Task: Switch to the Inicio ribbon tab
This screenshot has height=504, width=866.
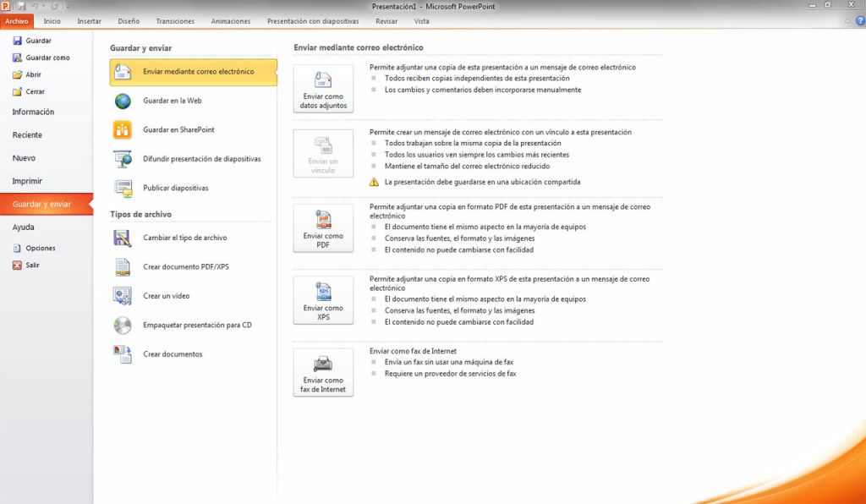Action: [x=52, y=21]
